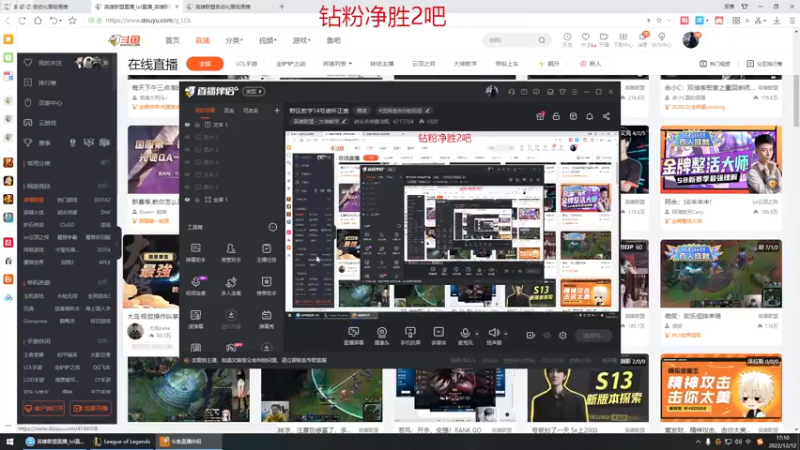The image size is (800, 450).
Task: Open the hamburger menu in companion title bar
Action: point(574,92)
